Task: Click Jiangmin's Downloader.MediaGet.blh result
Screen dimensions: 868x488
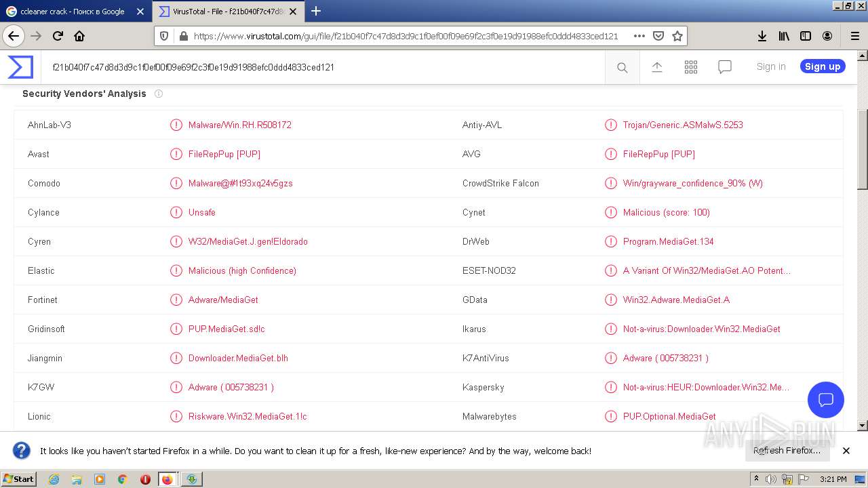Action: click(238, 358)
